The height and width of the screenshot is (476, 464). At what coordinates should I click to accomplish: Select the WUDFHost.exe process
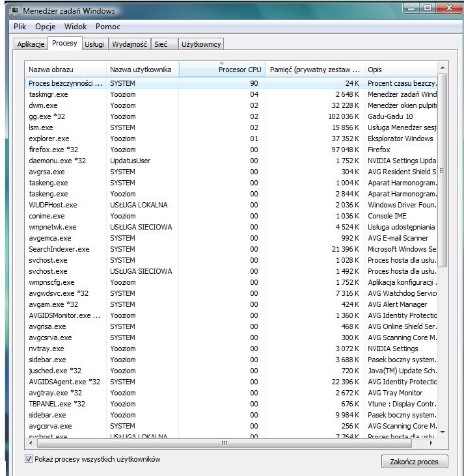tap(232, 205)
